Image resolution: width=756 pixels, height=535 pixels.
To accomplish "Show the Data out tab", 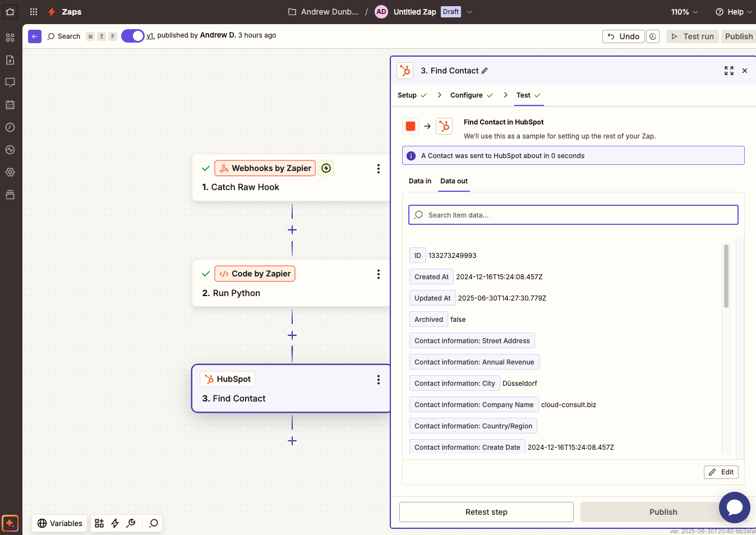I will 454,181.
